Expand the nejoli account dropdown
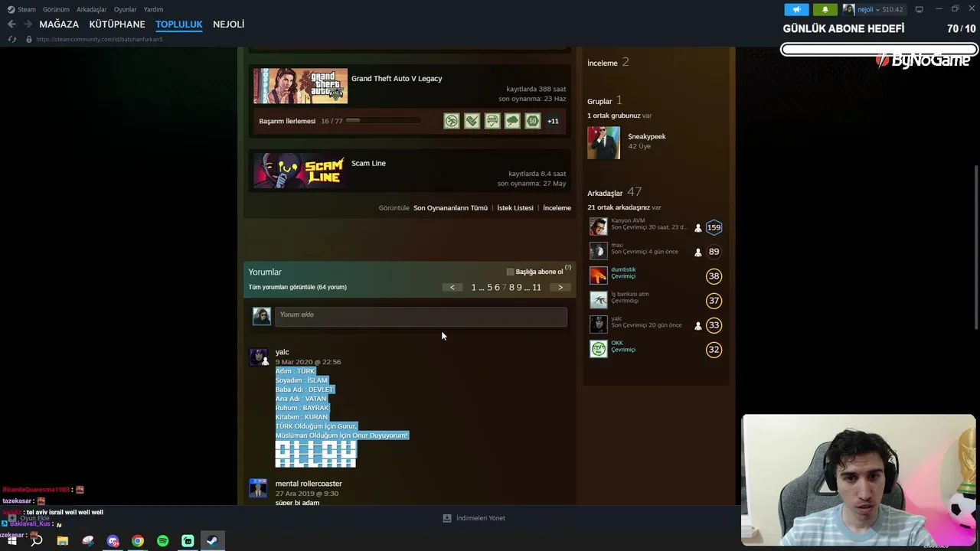 tap(879, 9)
